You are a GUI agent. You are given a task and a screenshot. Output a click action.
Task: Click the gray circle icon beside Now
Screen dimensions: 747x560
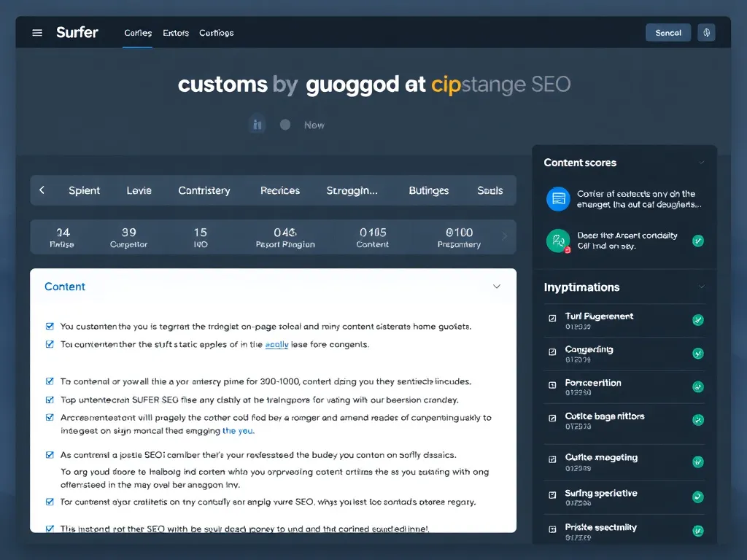[285, 125]
